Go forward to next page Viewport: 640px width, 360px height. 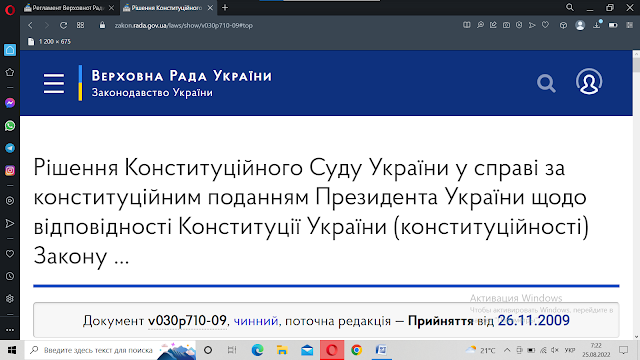(47, 25)
